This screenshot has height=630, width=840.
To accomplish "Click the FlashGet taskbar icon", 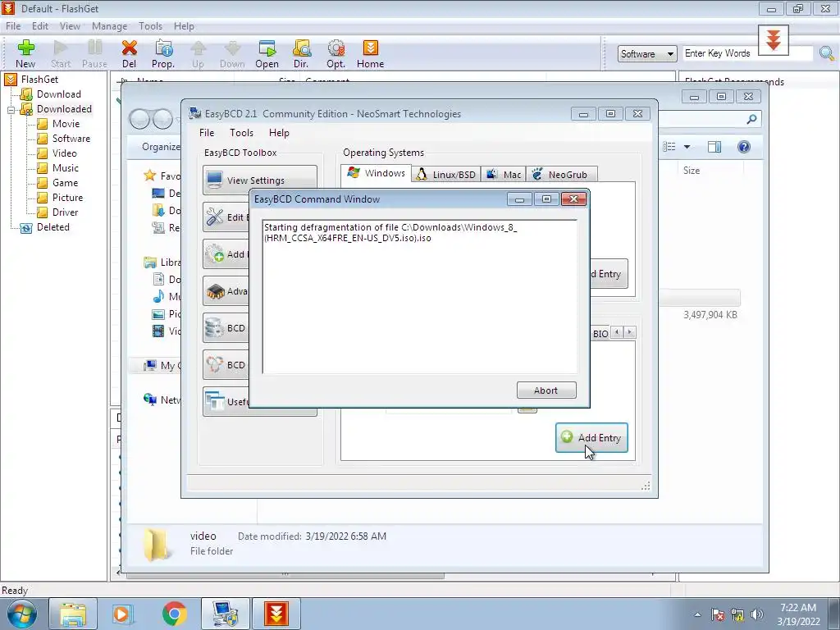I will pyautogui.click(x=276, y=614).
